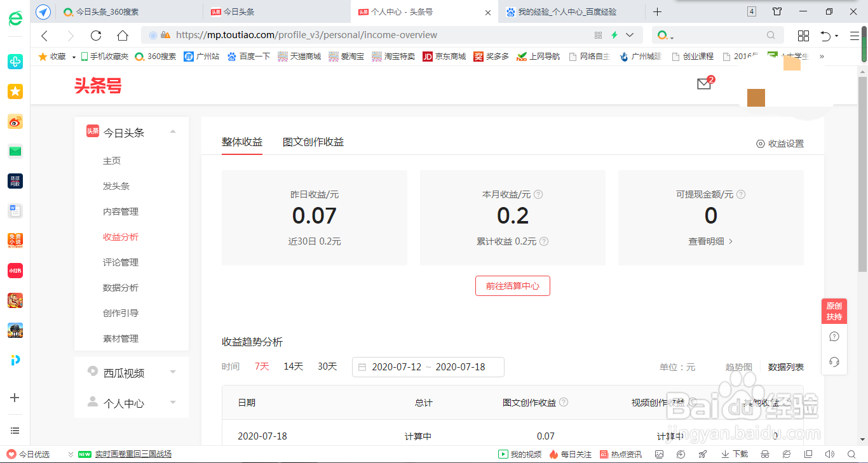Open the message envelope in 头条号 header
The height and width of the screenshot is (463, 868).
(x=704, y=83)
